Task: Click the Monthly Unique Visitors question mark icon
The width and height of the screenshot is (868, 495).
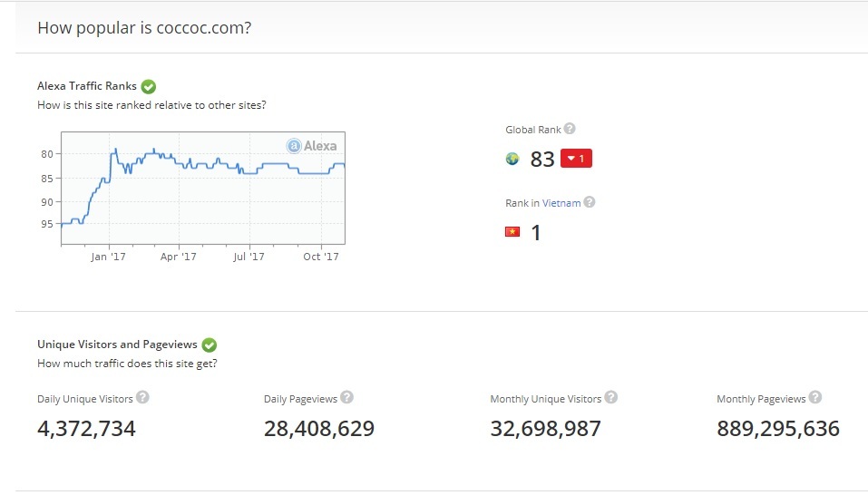Action: 610,397
